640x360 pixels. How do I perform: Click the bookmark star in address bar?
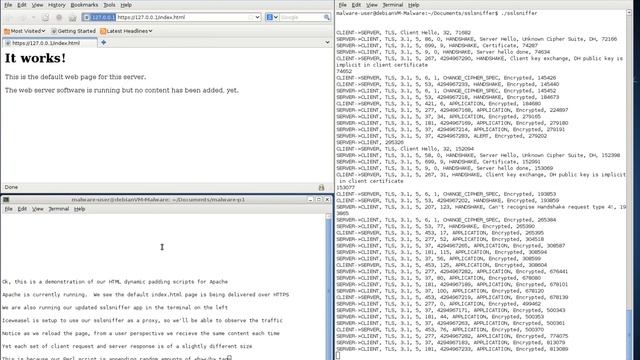251,17
